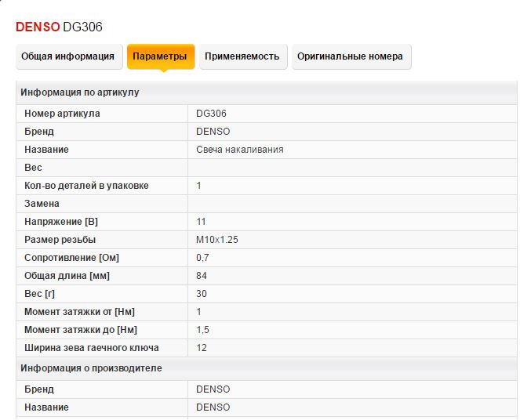Viewport: 520px width, 420px height.
Task: Click the Свеча накаливания name value
Action: (x=239, y=150)
